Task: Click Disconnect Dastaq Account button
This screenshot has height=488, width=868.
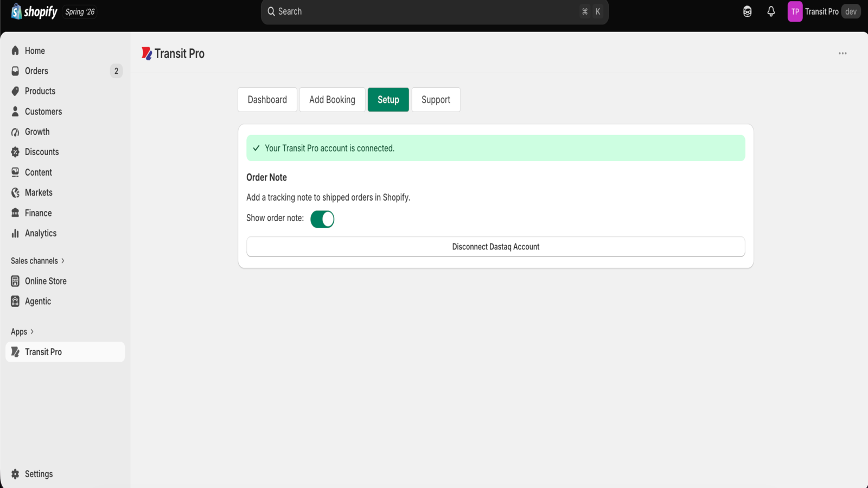Action: pos(496,247)
